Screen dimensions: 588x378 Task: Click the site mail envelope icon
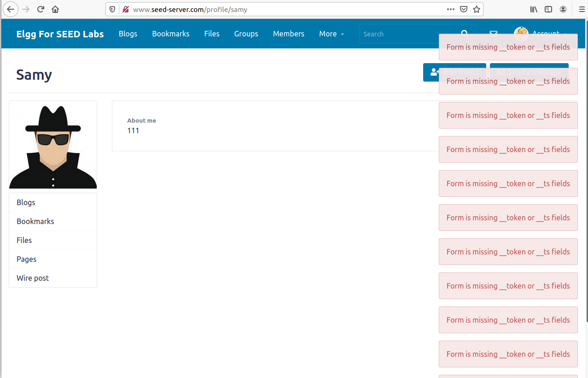494,34
